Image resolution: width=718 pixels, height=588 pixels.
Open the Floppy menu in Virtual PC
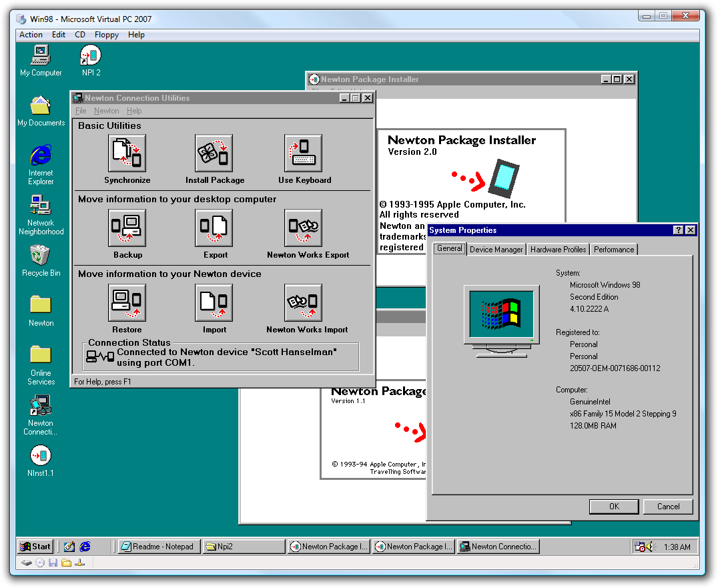click(x=107, y=35)
